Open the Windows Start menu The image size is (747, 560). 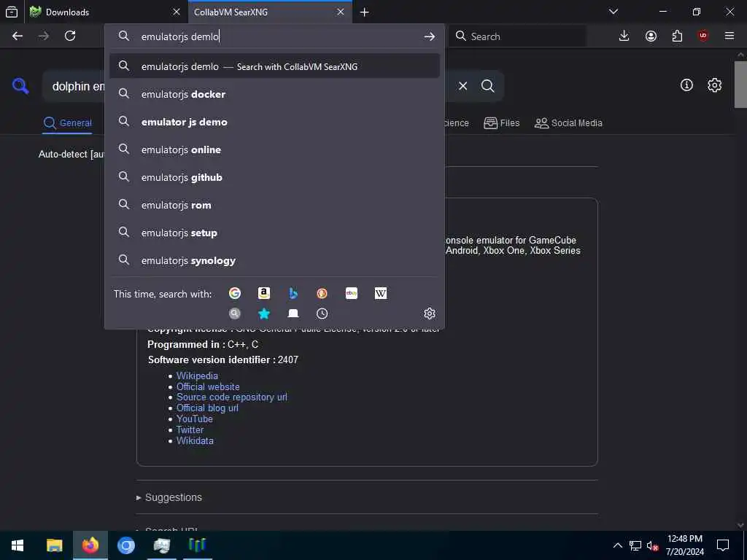[x=18, y=545]
